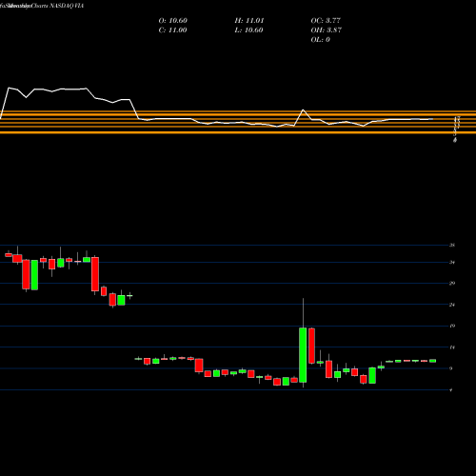
Task: Click the 'OC: 3.77' value
Action: click(326, 21)
